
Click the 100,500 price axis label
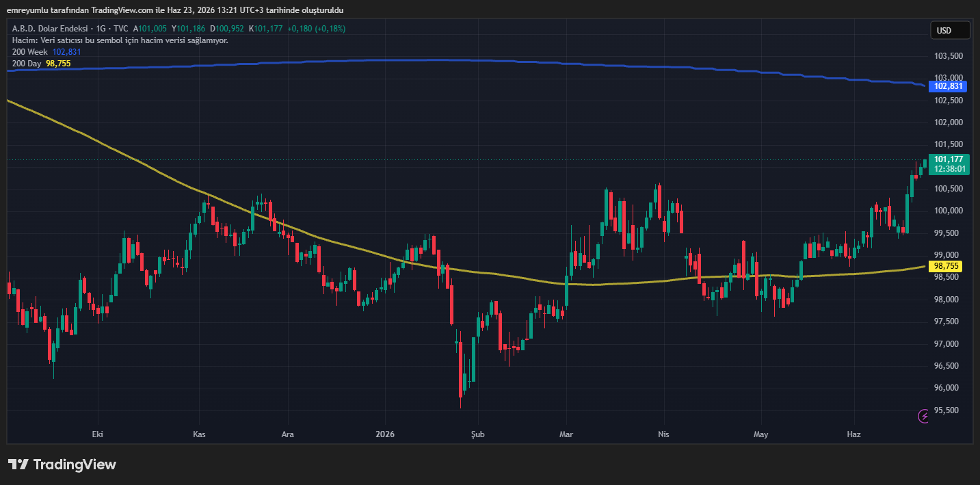click(949, 189)
